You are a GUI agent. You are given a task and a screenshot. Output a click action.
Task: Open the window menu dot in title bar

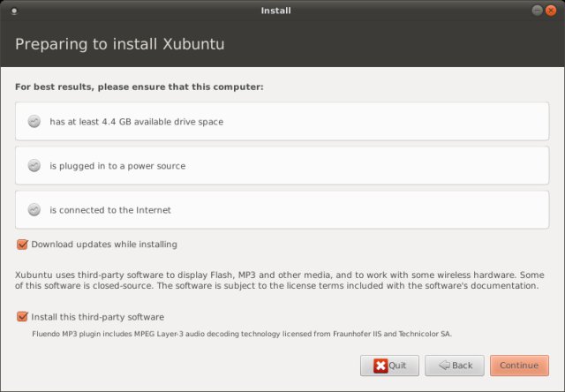click(x=14, y=11)
